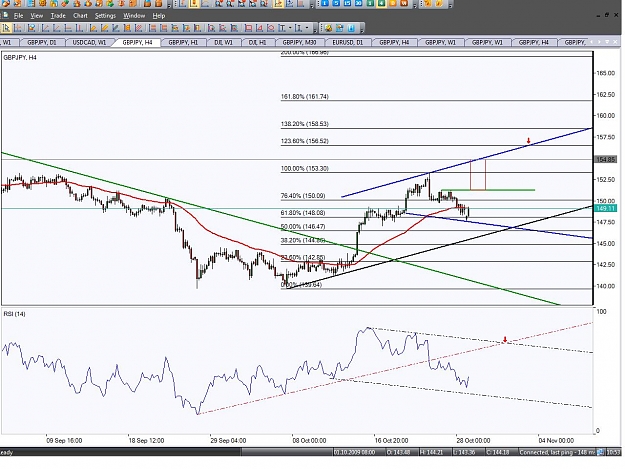The height and width of the screenshot is (469, 625).
Task: Select the rectangle shape drawing tool
Action: click(248, 28)
